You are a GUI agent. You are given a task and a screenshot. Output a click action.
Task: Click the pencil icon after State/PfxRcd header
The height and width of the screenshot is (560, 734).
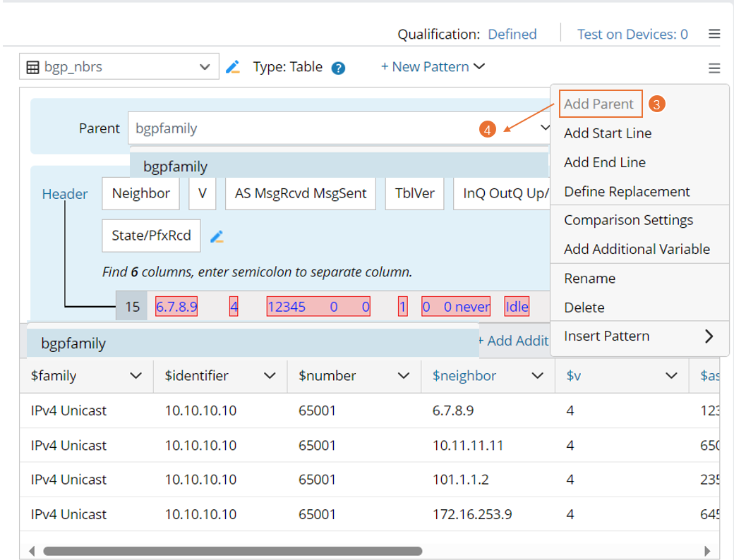tap(217, 236)
